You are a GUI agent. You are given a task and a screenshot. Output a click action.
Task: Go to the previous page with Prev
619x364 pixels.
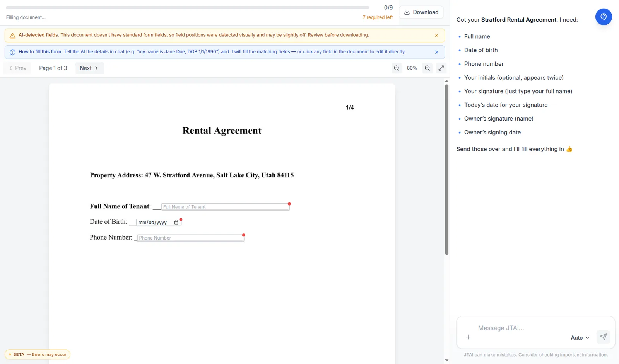(18, 68)
